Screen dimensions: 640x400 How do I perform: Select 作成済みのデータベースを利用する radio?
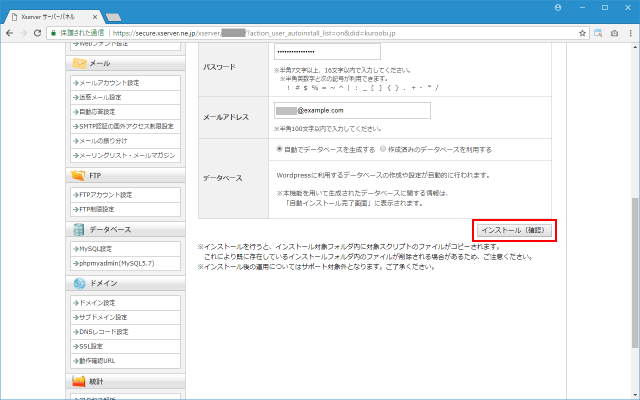(383, 149)
